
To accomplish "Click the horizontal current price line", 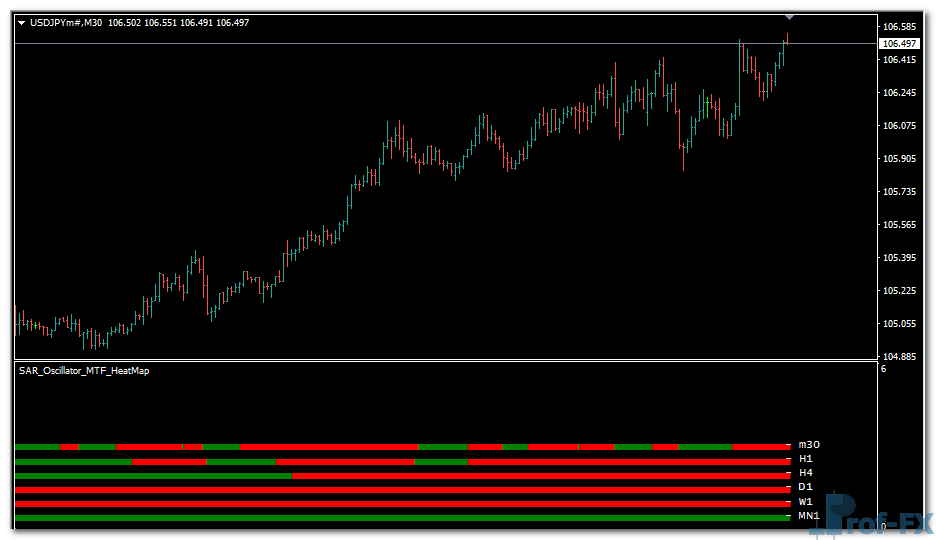I will coord(400,44).
